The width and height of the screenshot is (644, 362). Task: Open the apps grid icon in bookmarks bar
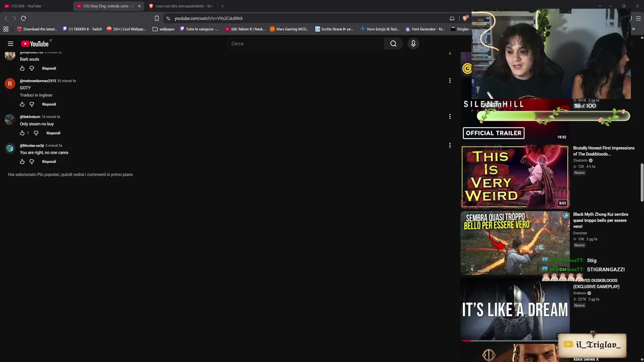point(6,29)
